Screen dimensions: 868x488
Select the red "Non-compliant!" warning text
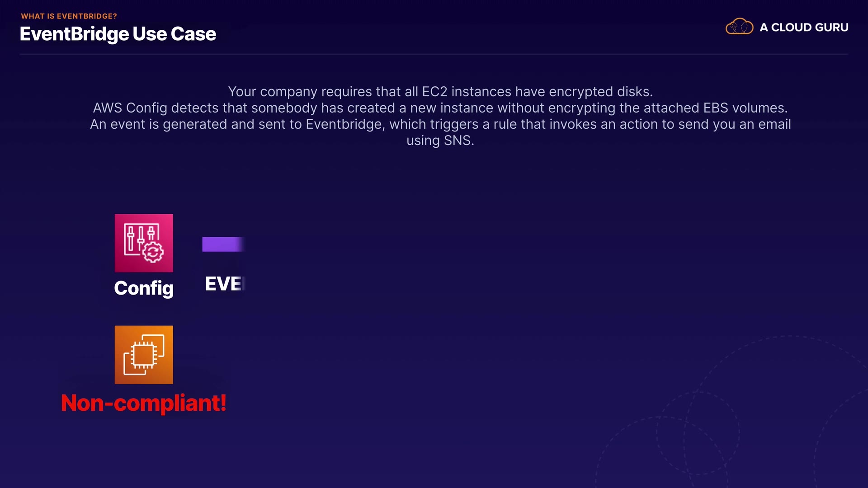144,403
